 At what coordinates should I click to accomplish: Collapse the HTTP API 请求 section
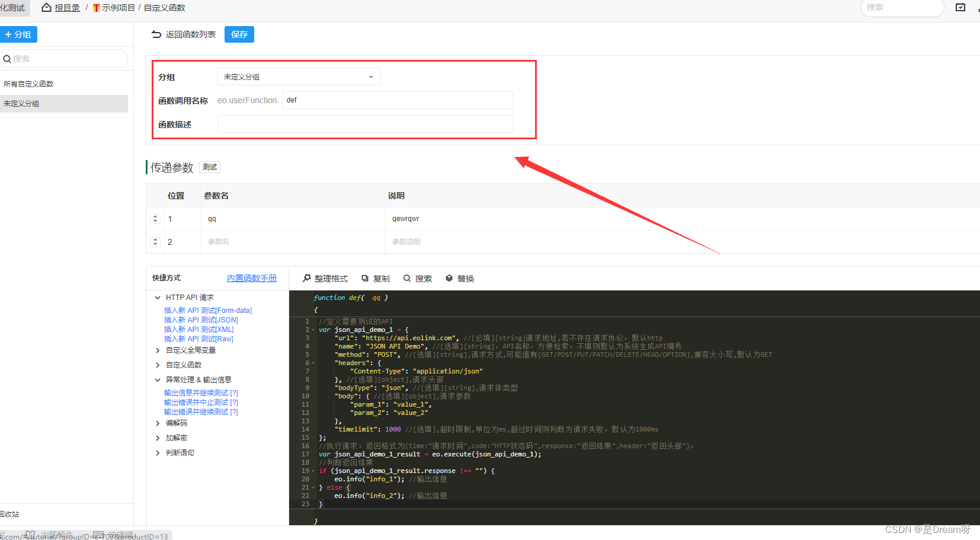click(x=158, y=298)
